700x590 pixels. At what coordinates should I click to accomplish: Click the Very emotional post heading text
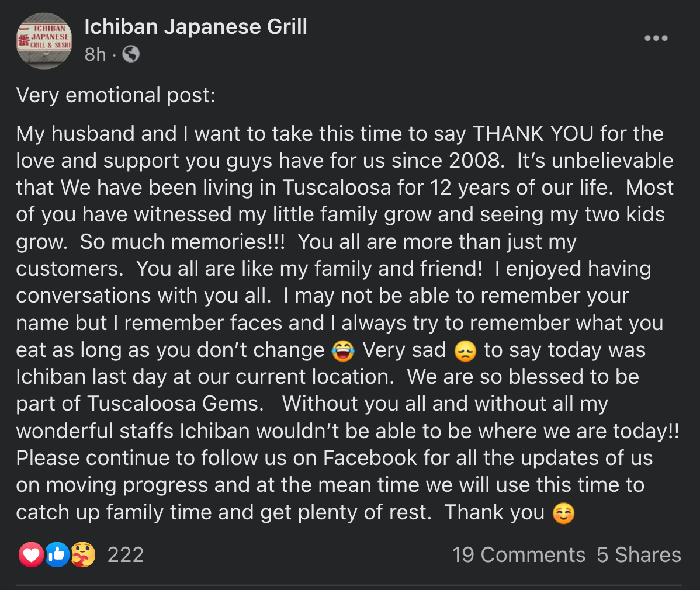pos(116,95)
